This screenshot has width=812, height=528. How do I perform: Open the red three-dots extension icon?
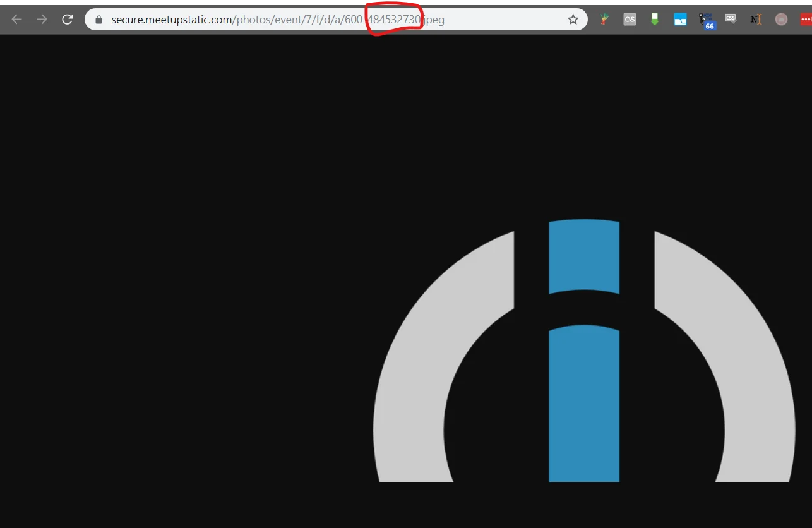[806, 20]
